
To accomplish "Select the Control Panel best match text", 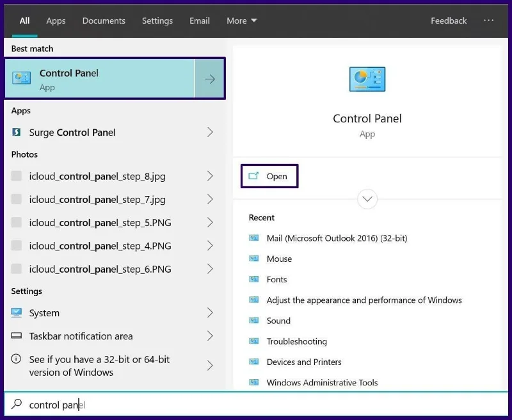I will pos(69,73).
